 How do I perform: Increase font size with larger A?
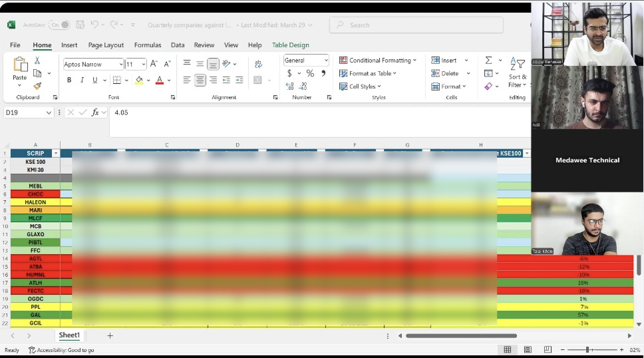click(x=154, y=64)
